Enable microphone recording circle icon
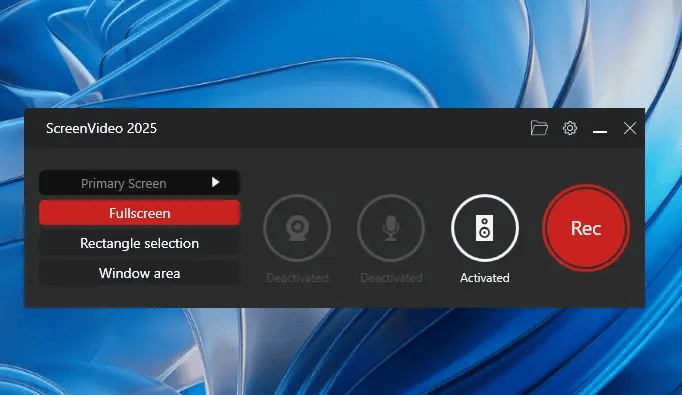 click(391, 228)
